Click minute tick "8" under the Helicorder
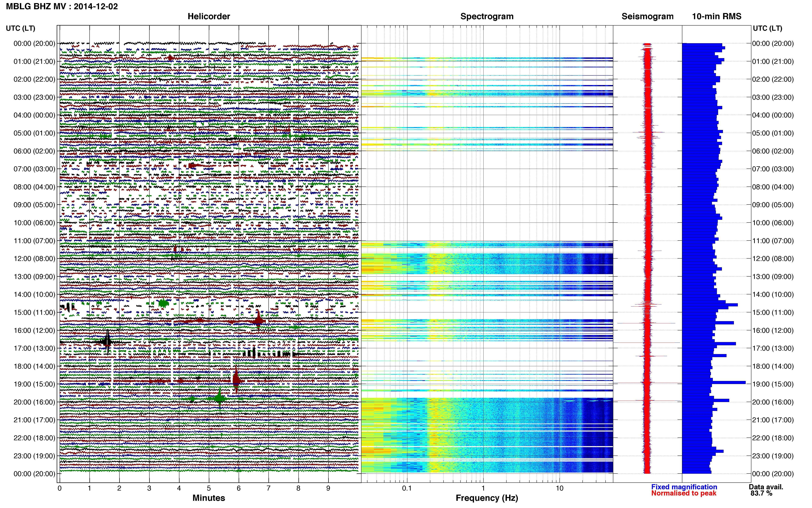Viewport: 812px width, 508px height. (298, 488)
